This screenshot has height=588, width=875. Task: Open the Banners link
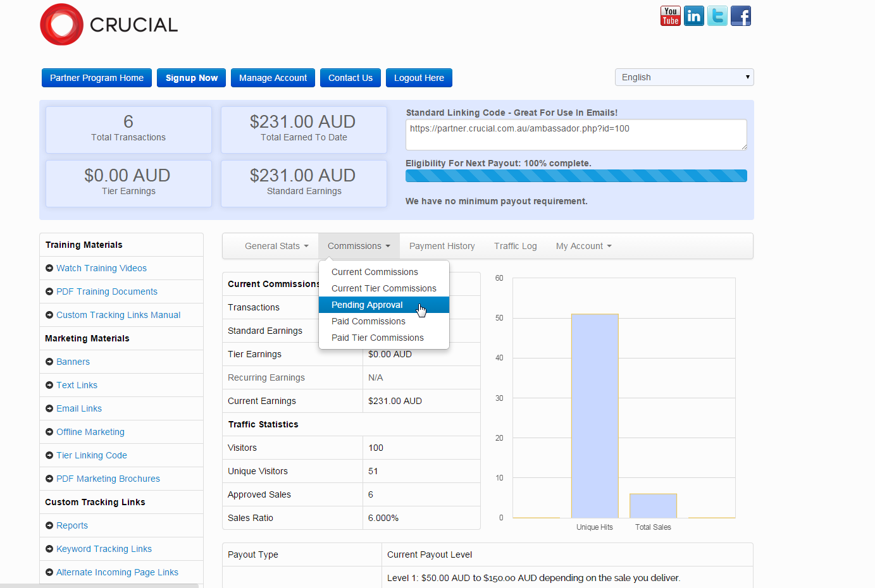tap(73, 362)
